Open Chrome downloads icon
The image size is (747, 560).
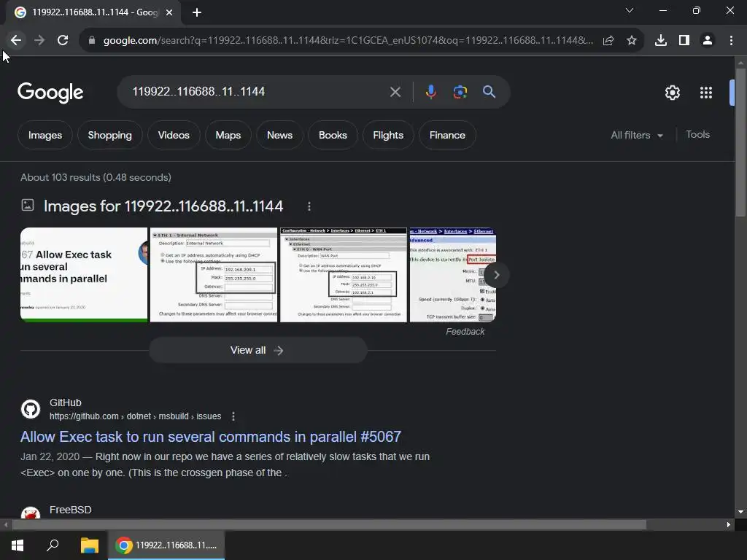[661, 41]
